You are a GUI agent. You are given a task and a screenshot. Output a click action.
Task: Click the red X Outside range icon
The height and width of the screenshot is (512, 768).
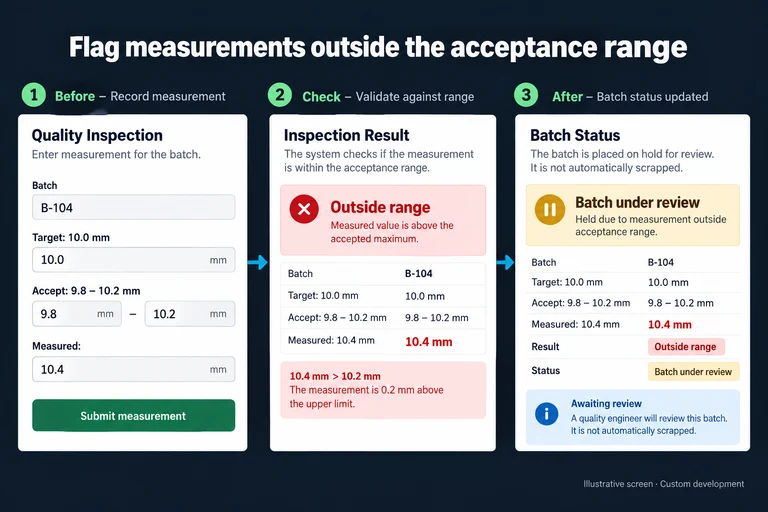(x=304, y=209)
